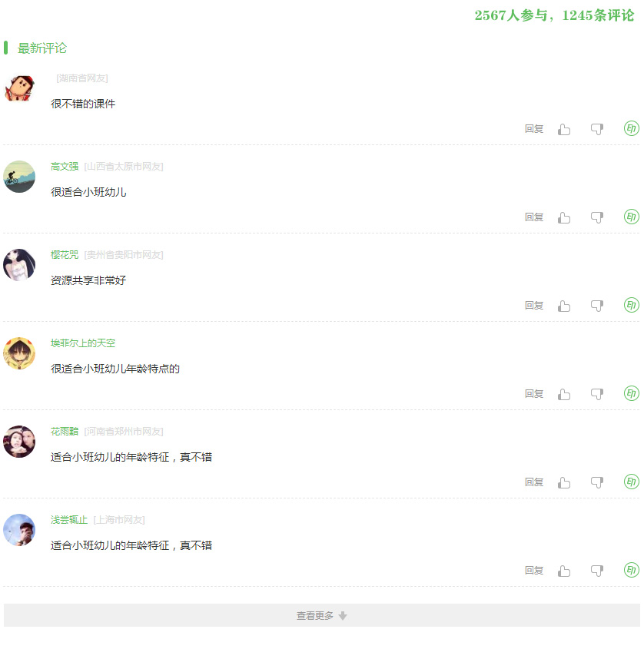Open username 樱花咒 profile link
The image size is (644, 649).
click(x=65, y=254)
